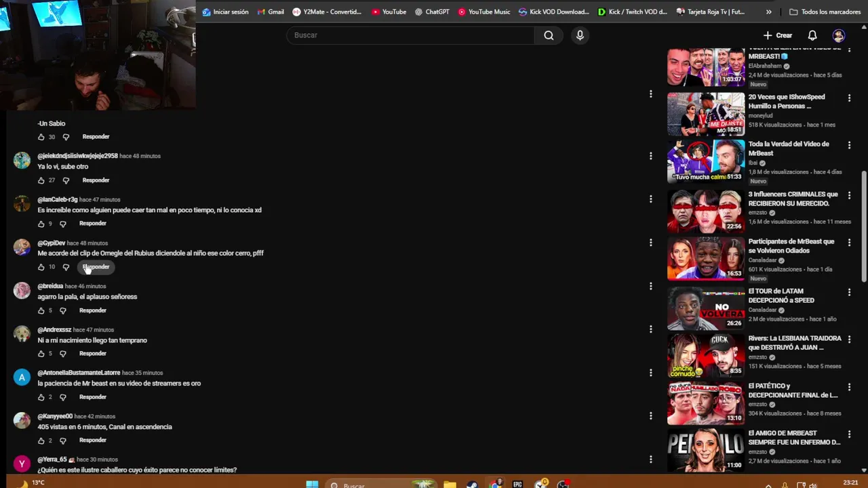
Task: Click Responder under @GypiDev's comment
Action: click(96, 267)
